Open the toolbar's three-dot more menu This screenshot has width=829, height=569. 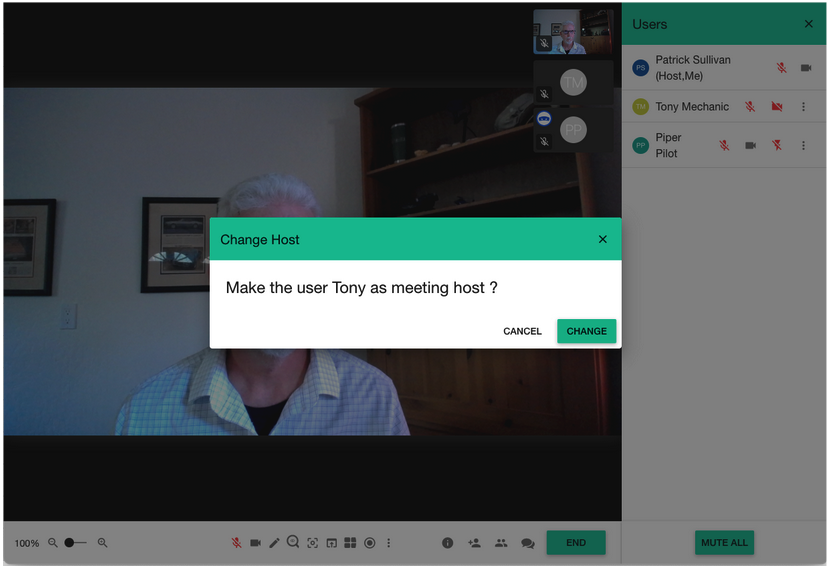pos(389,543)
